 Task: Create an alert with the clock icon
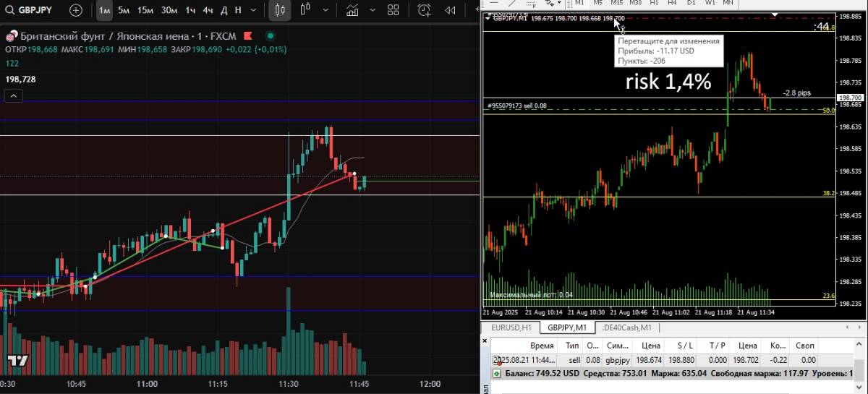tap(424, 10)
